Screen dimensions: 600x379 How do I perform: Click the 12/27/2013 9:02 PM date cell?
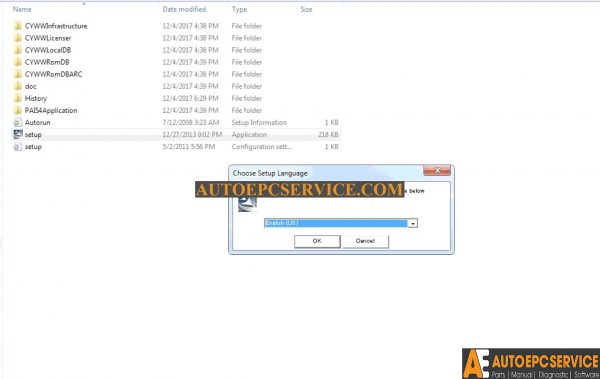192,134
